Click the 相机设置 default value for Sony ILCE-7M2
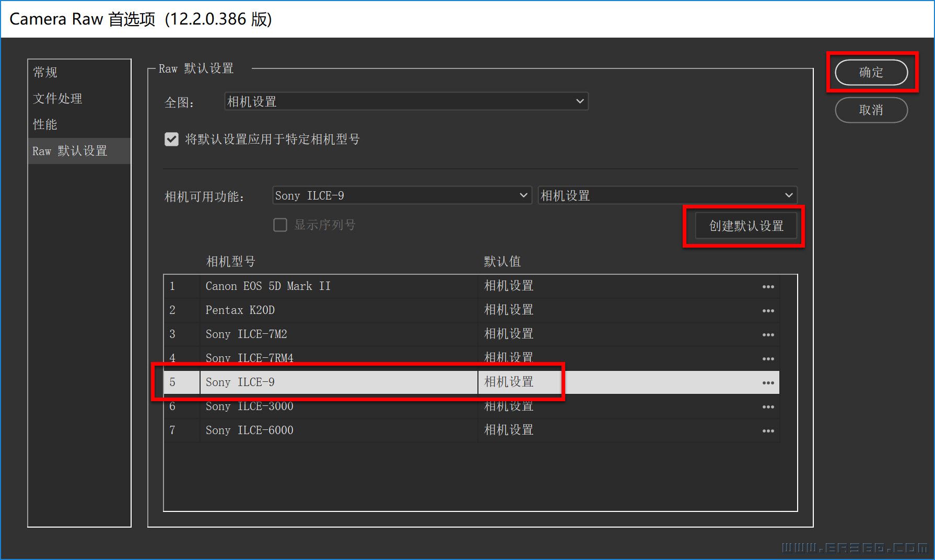 point(509,334)
